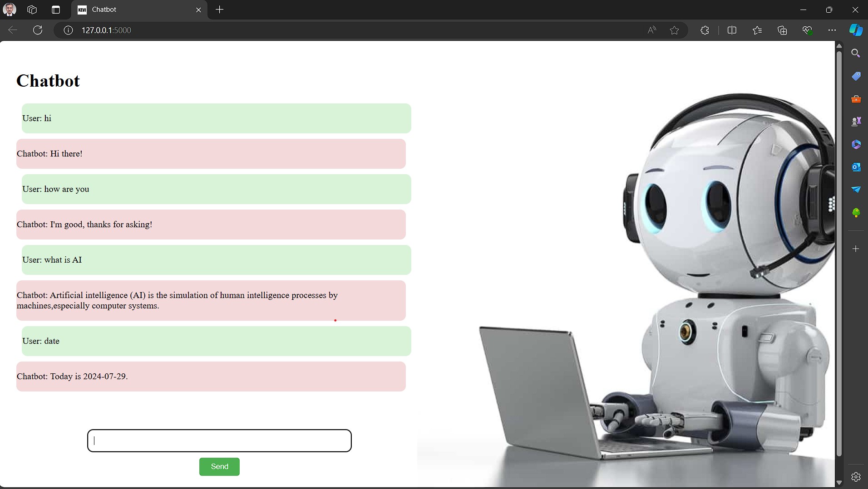Click "Chatbot: Hi there!" message

211,154
